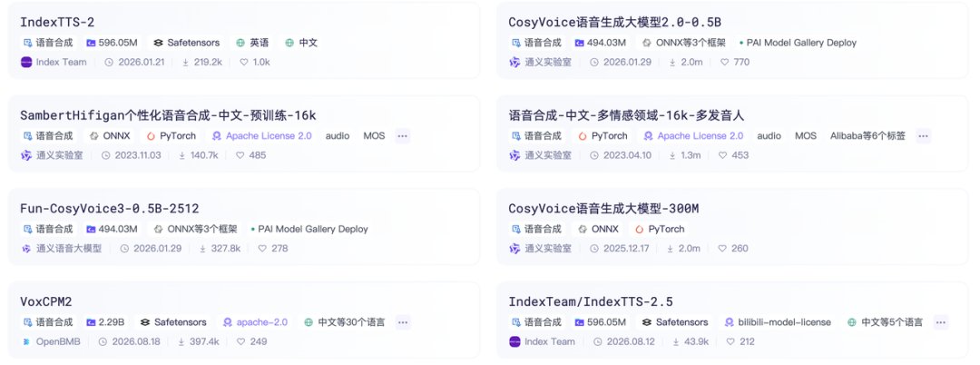The height and width of the screenshot is (365, 980).
Task: Expand more tags on IndexTTS-2.5 card
Action: pos(941,322)
